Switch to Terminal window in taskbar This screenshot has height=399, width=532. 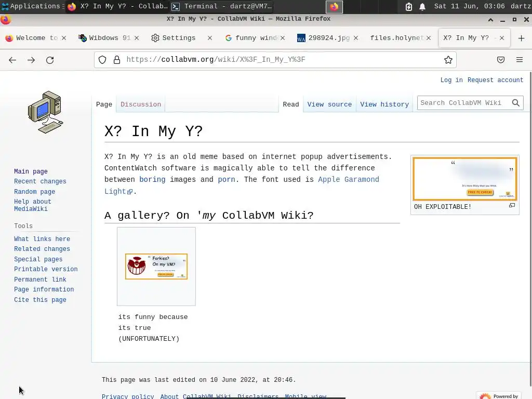tap(222, 6)
